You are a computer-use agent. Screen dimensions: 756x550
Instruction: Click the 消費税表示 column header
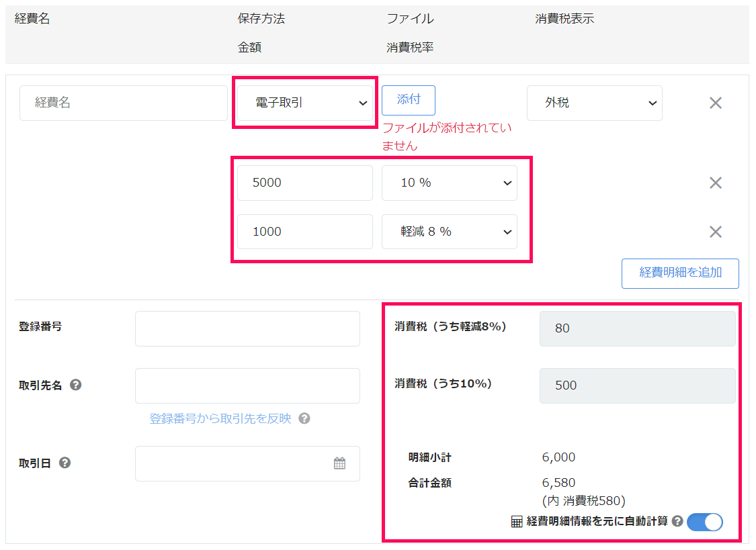pyautogui.click(x=564, y=19)
